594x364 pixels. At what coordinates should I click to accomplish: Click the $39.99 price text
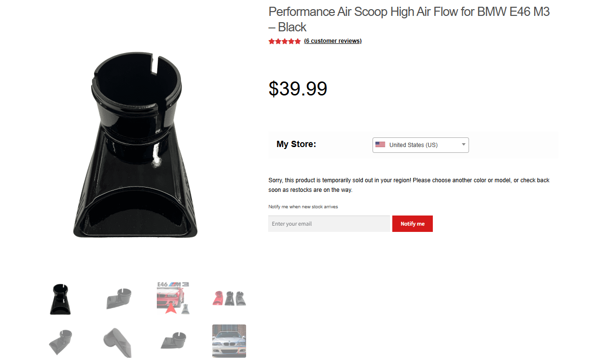(x=298, y=89)
